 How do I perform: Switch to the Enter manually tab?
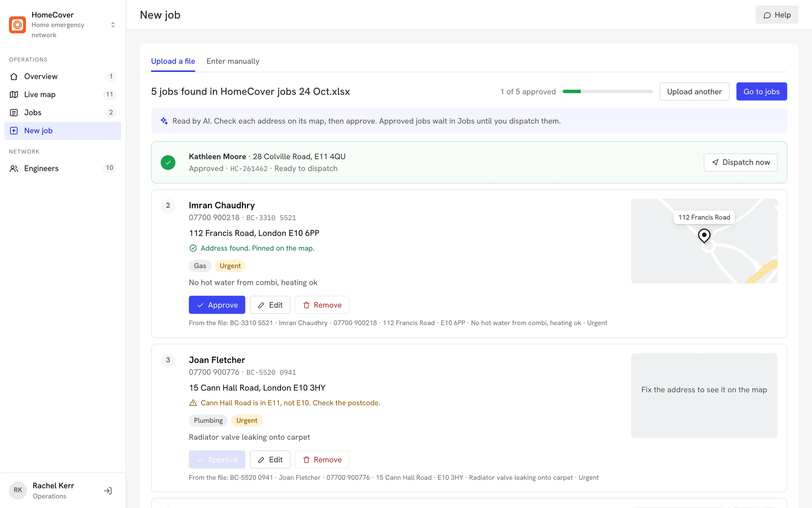click(x=233, y=61)
